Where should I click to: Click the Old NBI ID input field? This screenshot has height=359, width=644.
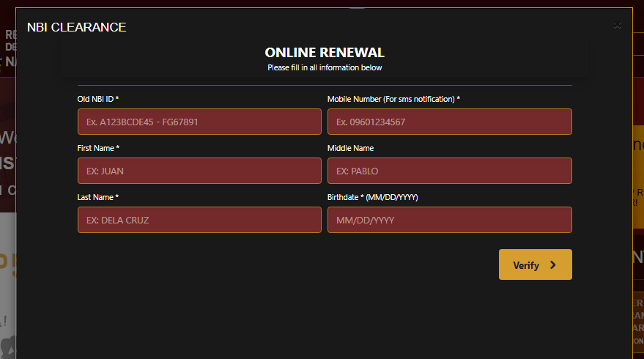point(199,122)
